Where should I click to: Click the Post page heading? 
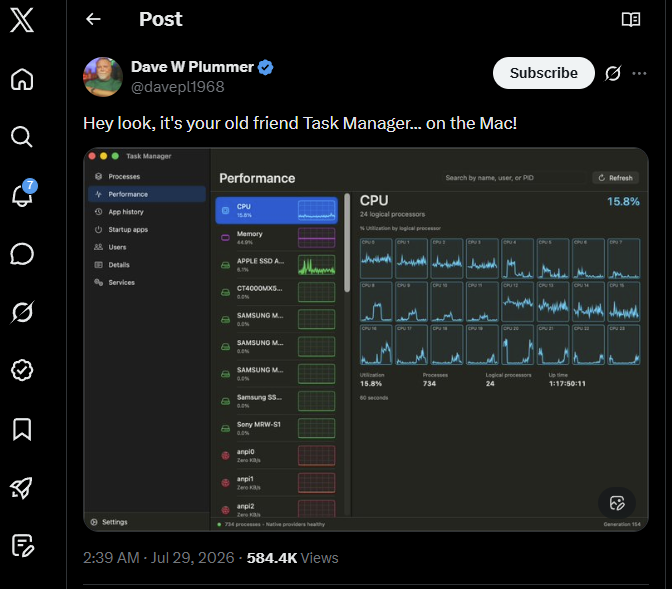click(x=161, y=19)
